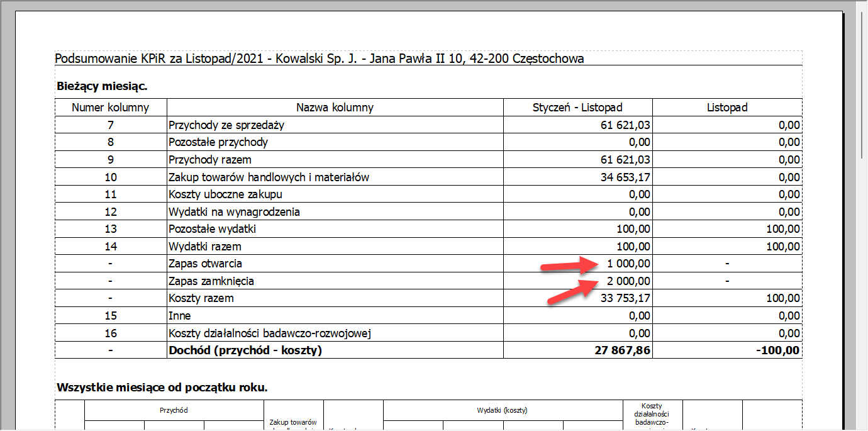The image size is (868, 431).
Task: Click the 'Nazwa kolumny' column header
Action: [335, 107]
